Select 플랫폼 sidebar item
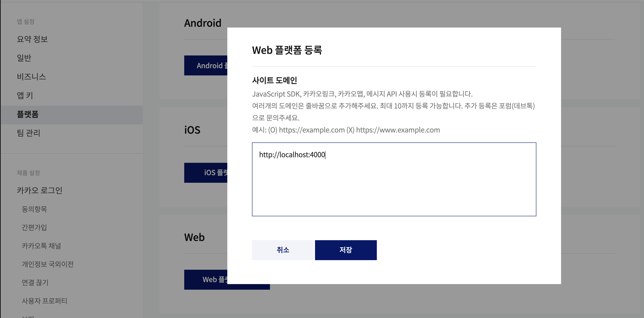Viewport: 644px width, 318px height. pyautogui.click(x=28, y=114)
